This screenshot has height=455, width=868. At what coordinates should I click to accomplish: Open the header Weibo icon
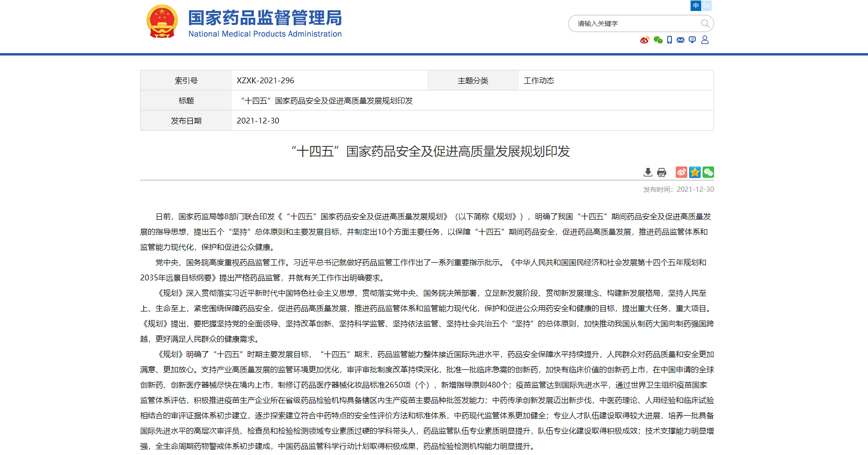[645, 40]
